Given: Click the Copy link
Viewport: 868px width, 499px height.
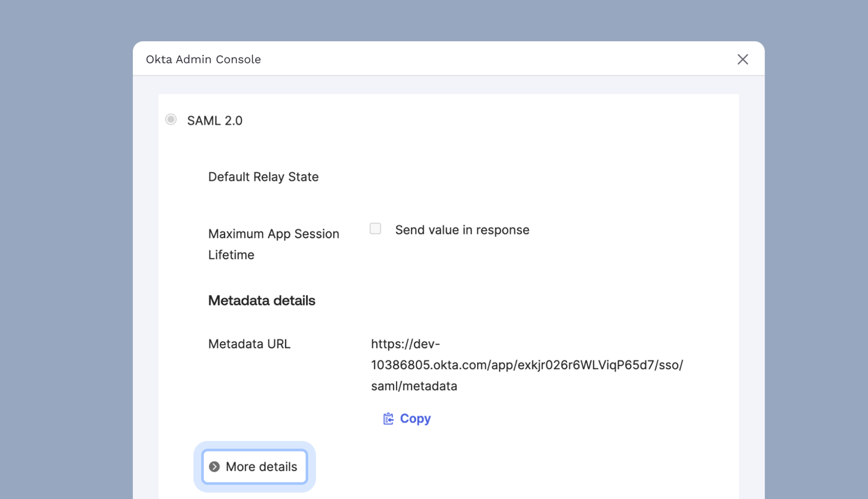Looking at the screenshot, I should [x=415, y=418].
